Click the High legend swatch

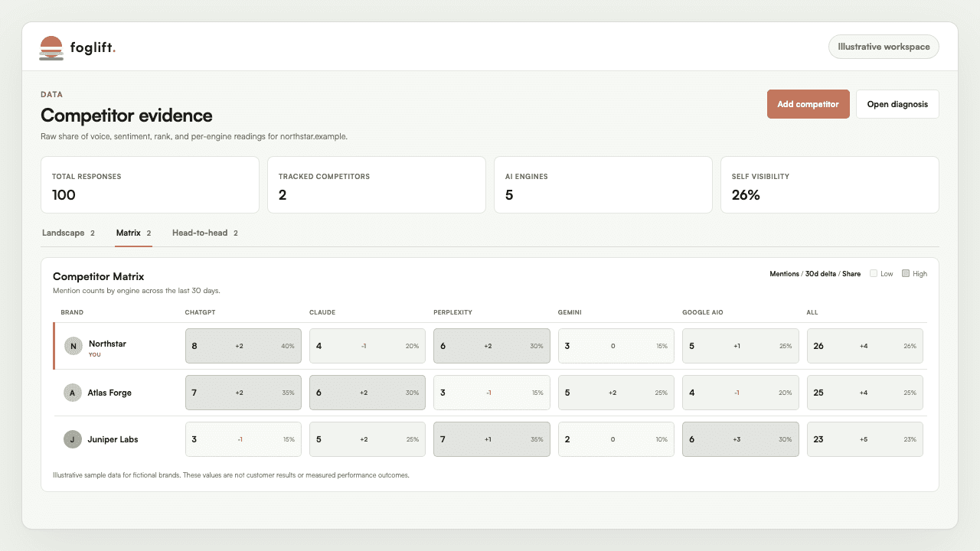906,273
